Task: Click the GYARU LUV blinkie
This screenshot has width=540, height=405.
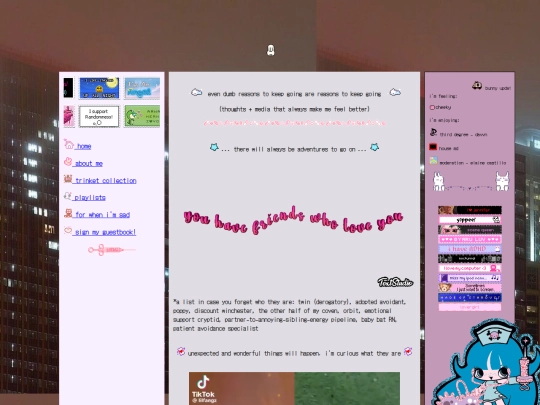Action: [x=470, y=239]
